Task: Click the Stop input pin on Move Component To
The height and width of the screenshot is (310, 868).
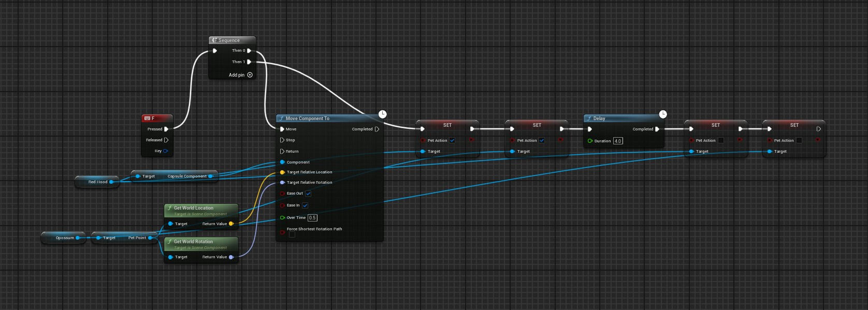Action: pos(282,140)
